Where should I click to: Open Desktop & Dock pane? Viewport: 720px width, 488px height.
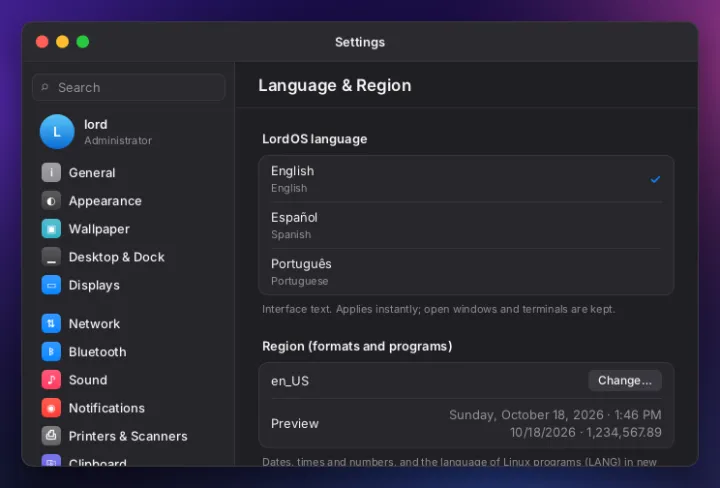[x=117, y=257]
